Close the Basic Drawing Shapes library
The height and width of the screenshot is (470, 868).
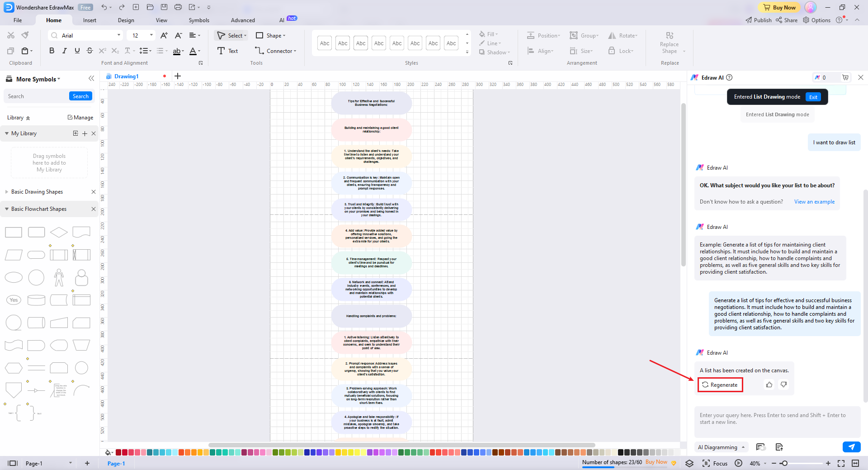pyautogui.click(x=94, y=192)
